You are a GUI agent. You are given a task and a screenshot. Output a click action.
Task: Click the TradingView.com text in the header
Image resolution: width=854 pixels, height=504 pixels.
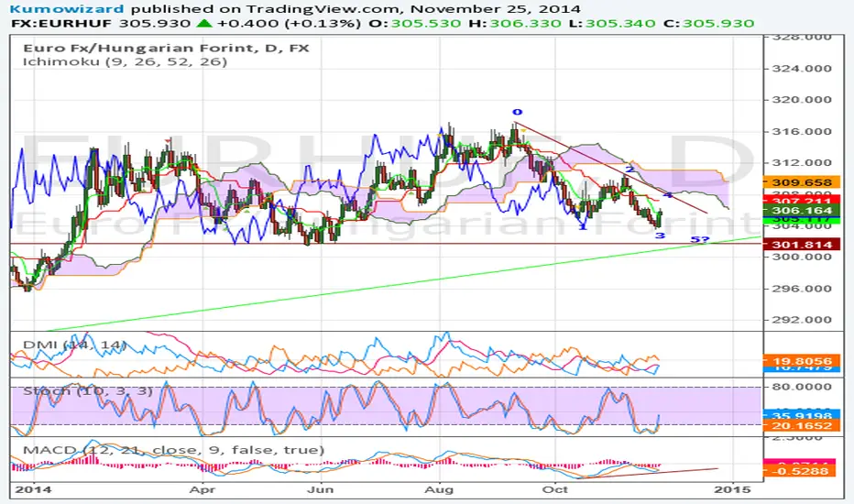click(324, 9)
